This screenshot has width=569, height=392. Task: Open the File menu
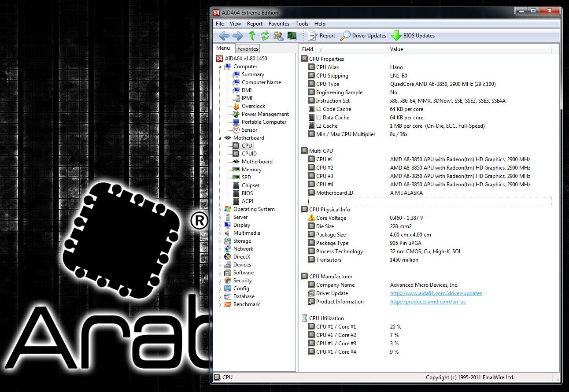click(x=220, y=24)
